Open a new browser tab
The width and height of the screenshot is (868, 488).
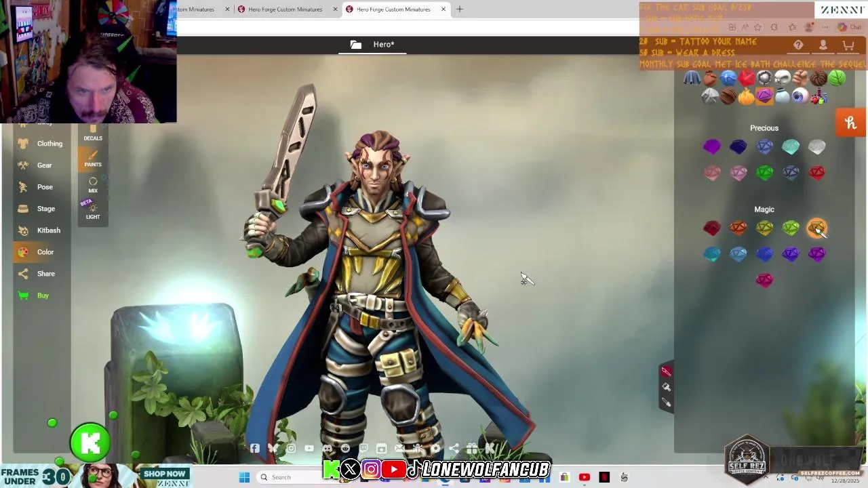459,9
